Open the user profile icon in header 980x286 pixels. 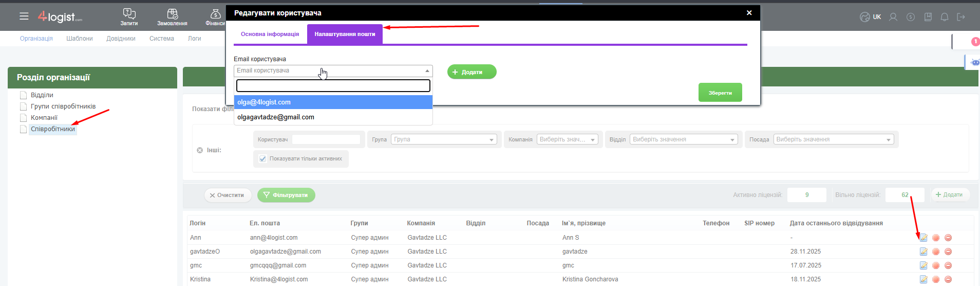pyautogui.click(x=893, y=17)
